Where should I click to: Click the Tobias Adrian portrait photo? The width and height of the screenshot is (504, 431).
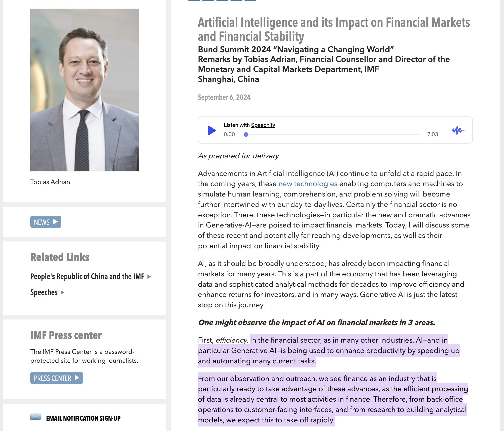tap(85, 90)
